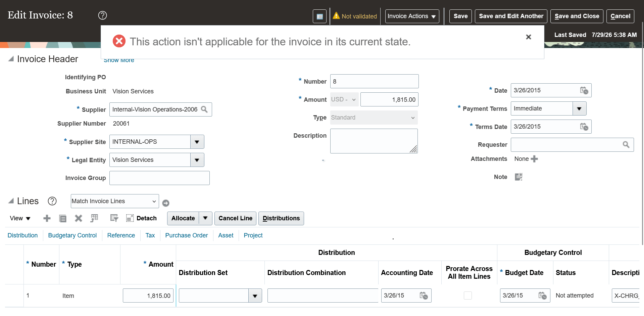Click the line 1 Amount field
This screenshot has width=644, height=316.
(148, 296)
